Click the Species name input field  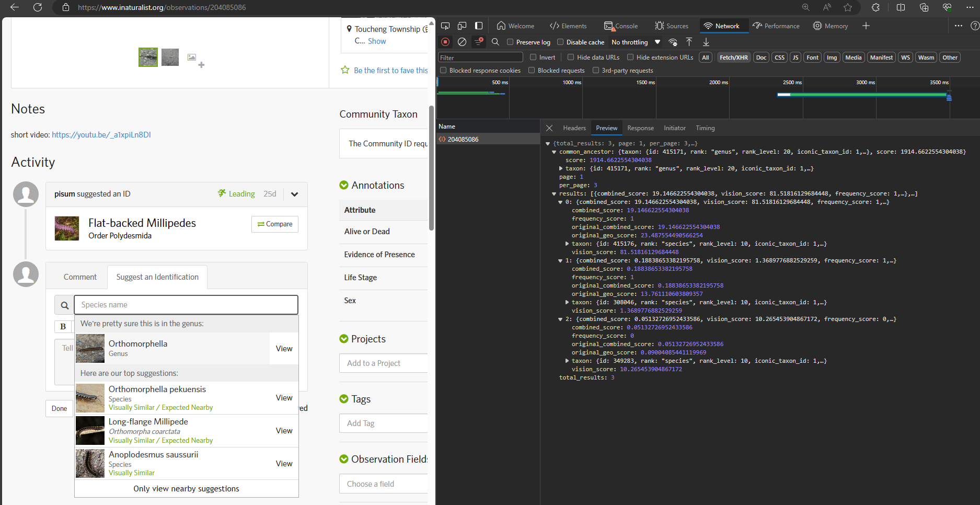(186, 305)
